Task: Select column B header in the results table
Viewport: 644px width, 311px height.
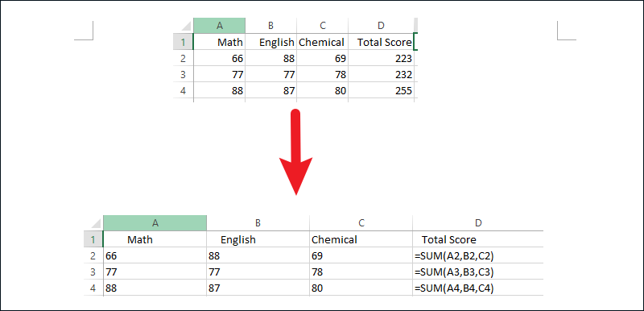Action: 271,26
